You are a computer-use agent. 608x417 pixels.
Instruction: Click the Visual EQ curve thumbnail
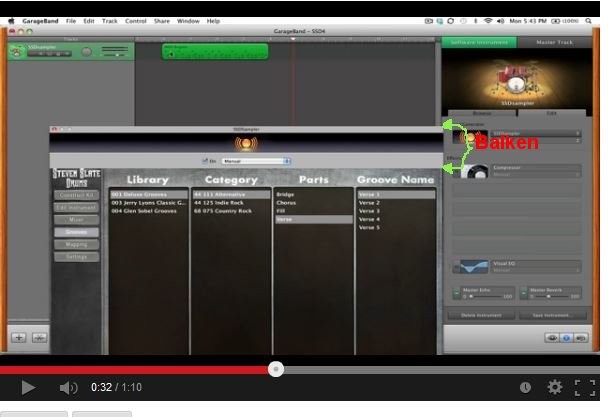[x=474, y=266]
